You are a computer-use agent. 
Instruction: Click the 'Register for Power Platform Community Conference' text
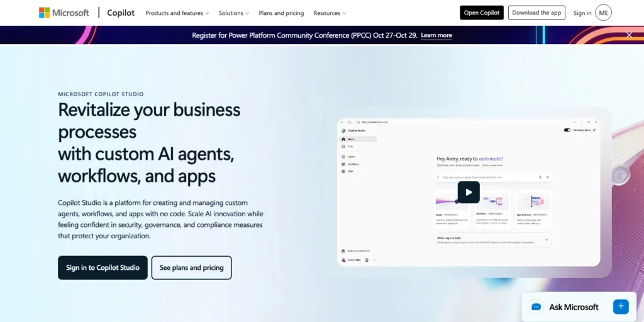(305, 35)
